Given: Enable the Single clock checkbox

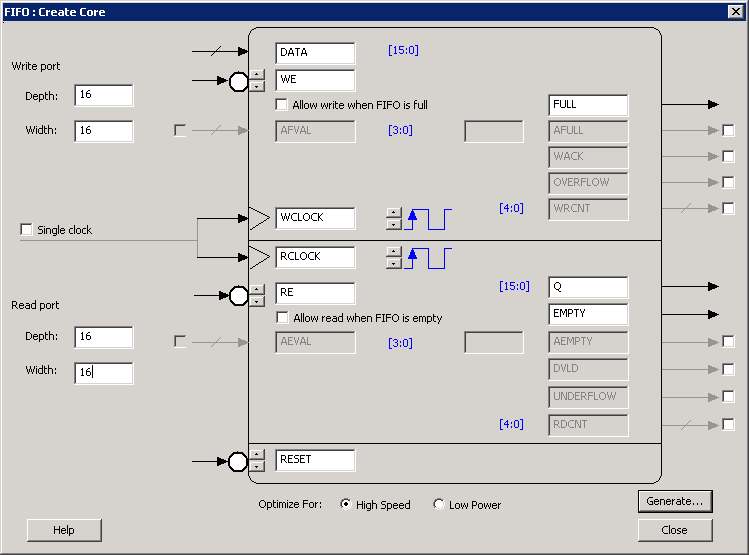Looking at the screenshot, I should coord(26,230).
